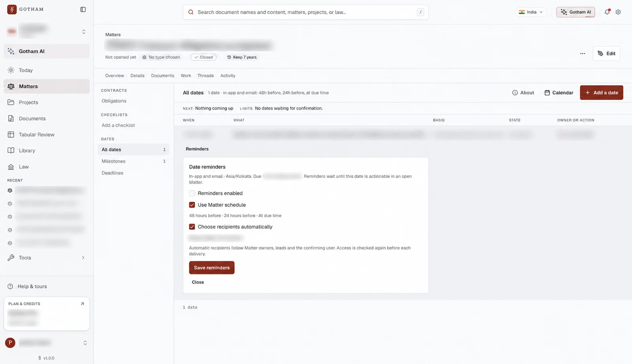Open settings gear icon
632x364 pixels.
[x=618, y=12]
